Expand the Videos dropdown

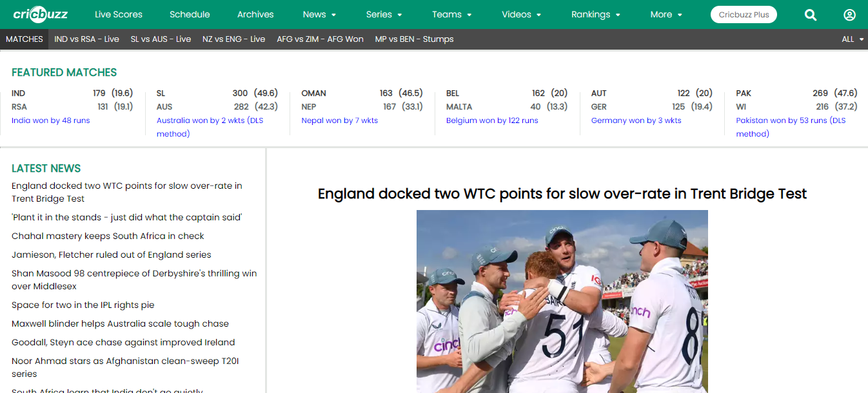point(521,14)
